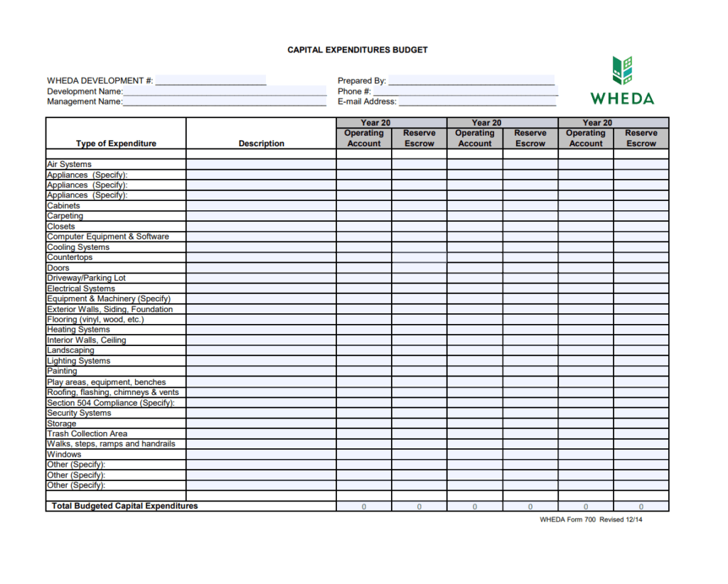Focus the Prepared By field
This screenshot has width=728, height=584.
(x=471, y=80)
